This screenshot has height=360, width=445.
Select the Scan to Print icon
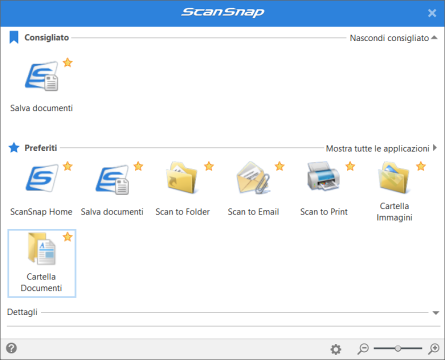pyautogui.click(x=323, y=177)
